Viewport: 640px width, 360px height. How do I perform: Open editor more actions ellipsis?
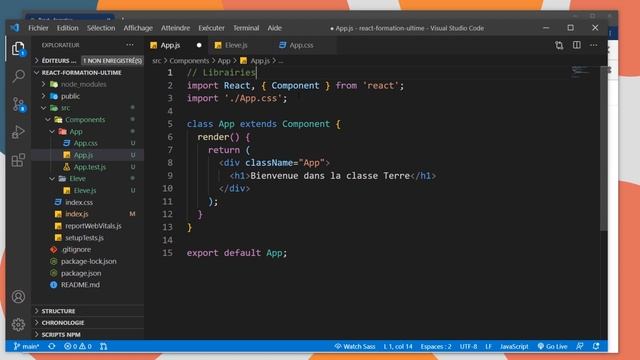[x=593, y=45]
